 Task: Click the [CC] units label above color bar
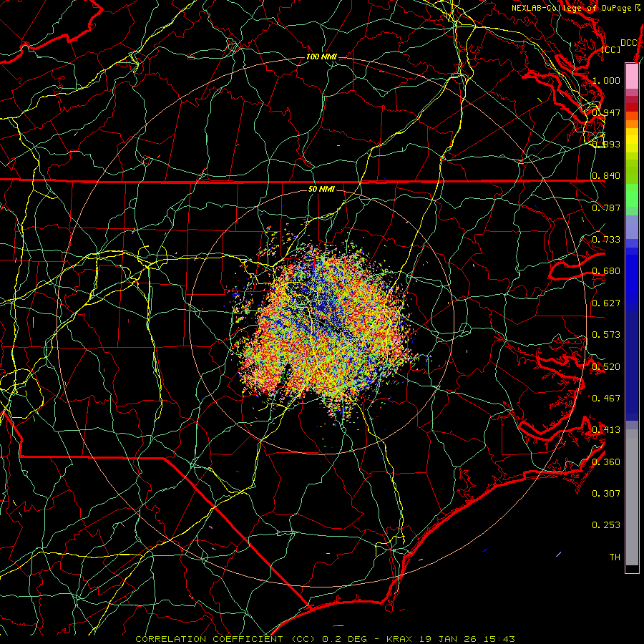point(611,49)
